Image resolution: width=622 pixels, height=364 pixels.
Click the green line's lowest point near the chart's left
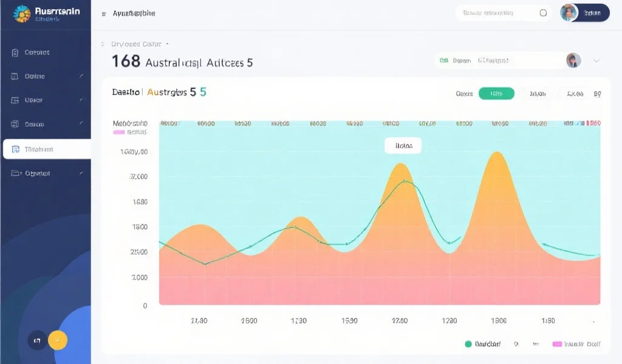pos(205,264)
